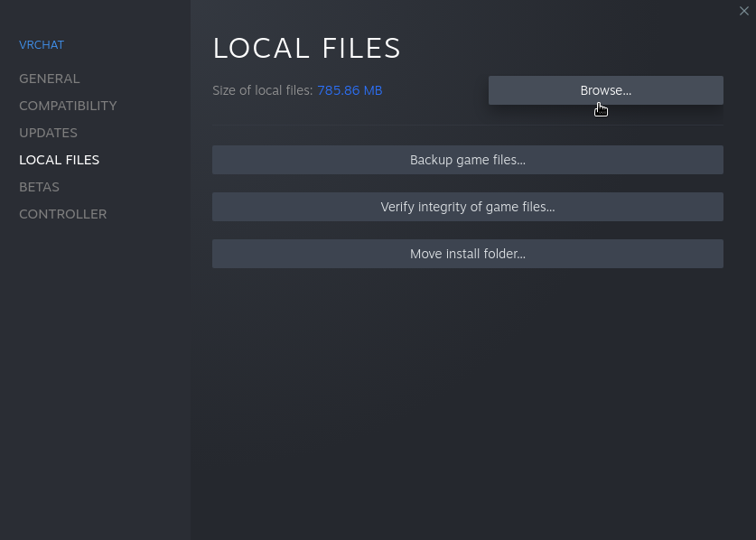Close the properties window with X
This screenshot has width=756, height=540.
pos(744,11)
